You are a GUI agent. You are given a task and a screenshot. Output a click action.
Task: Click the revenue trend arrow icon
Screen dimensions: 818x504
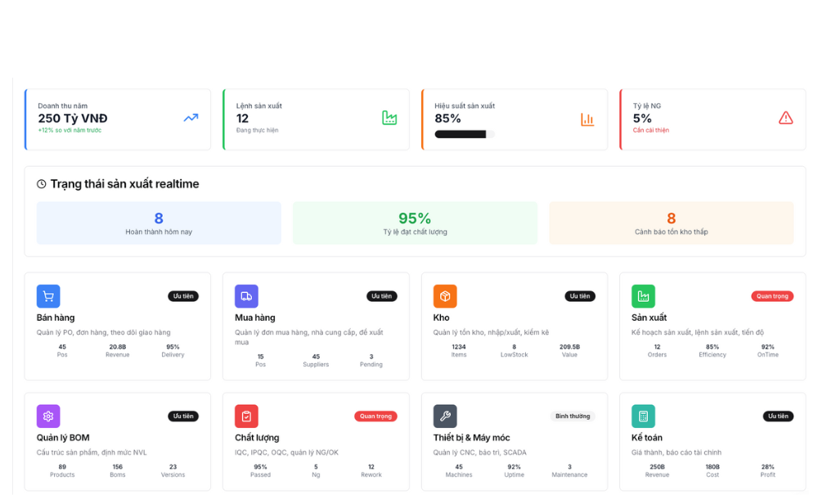click(x=191, y=118)
